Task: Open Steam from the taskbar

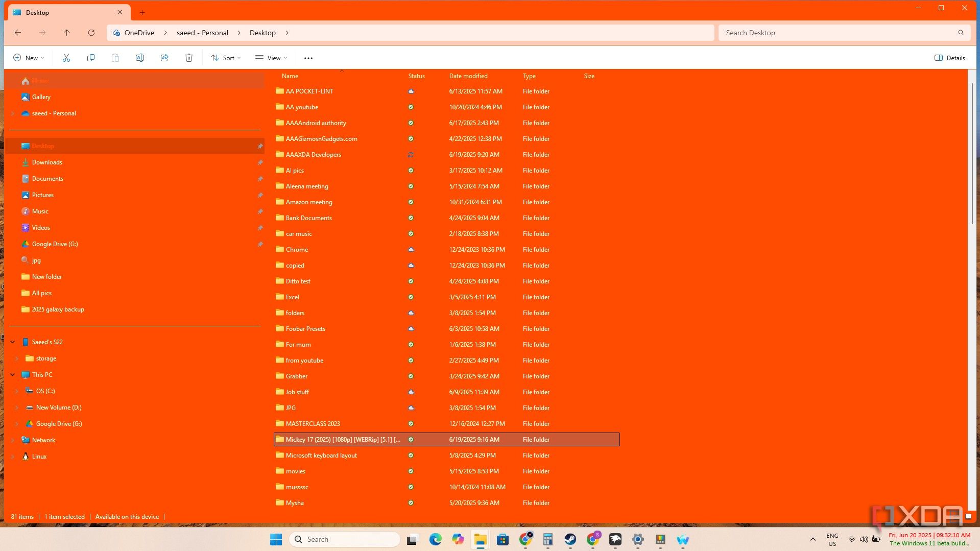Action: point(570,539)
